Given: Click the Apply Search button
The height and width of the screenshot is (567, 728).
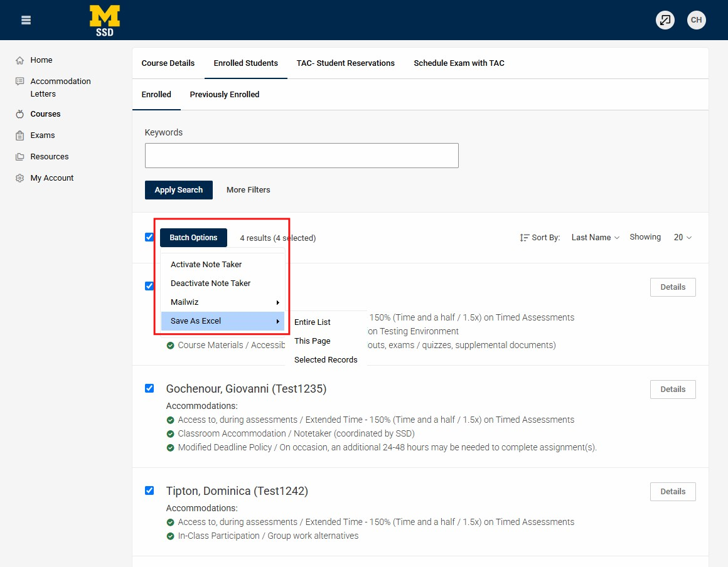Looking at the screenshot, I should pyautogui.click(x=179, y=190).
